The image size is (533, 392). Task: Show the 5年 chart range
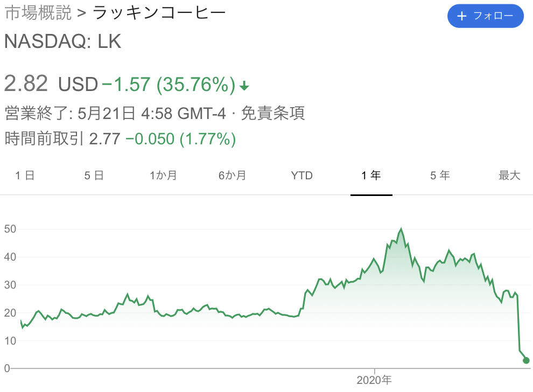click(440, 176)
